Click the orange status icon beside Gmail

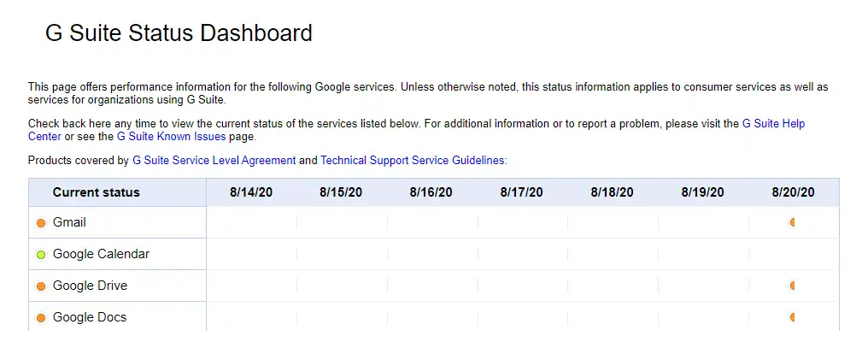[41, 223]
